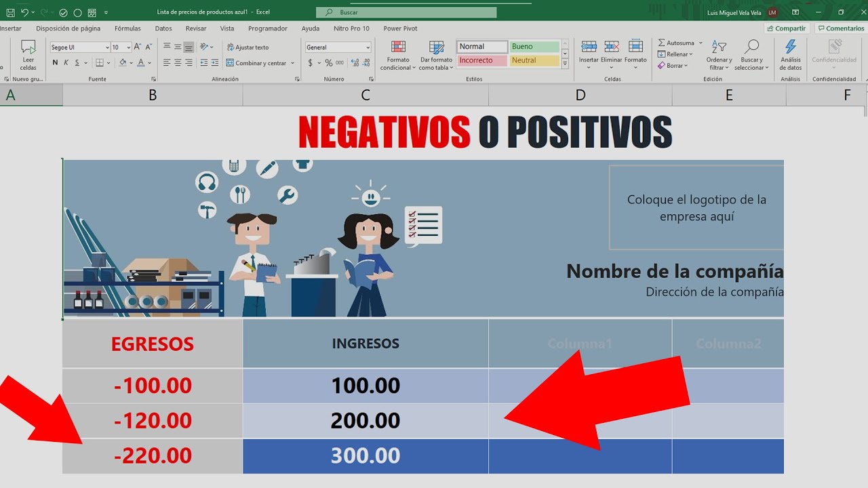Click the Buscar search box
868x488 pixels.
pos(406,12)
